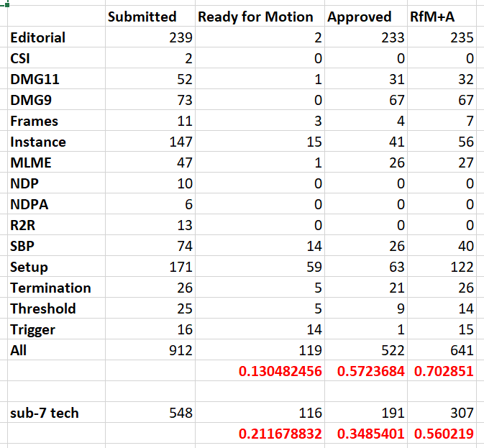Image resolution: width=484 pixels, height=448 pixels.
Task: Click All Submitted total 912
Action: pyautogui.click(x=150, y=349)
